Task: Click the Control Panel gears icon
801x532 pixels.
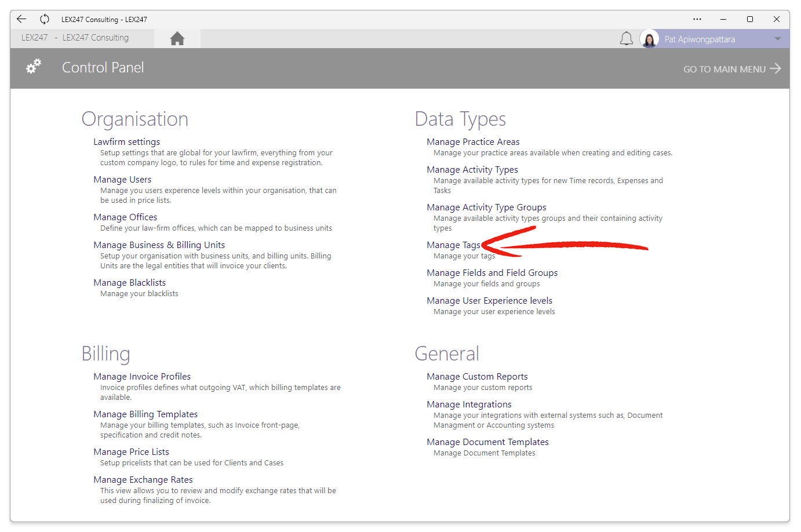Action: pyautogui.click(x=34, y=67)
